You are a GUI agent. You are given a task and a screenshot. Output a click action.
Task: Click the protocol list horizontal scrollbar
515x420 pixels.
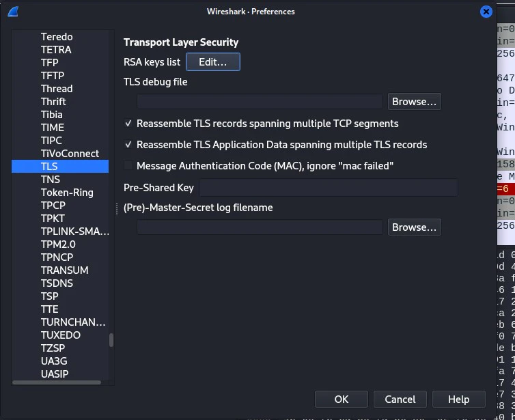57,382
